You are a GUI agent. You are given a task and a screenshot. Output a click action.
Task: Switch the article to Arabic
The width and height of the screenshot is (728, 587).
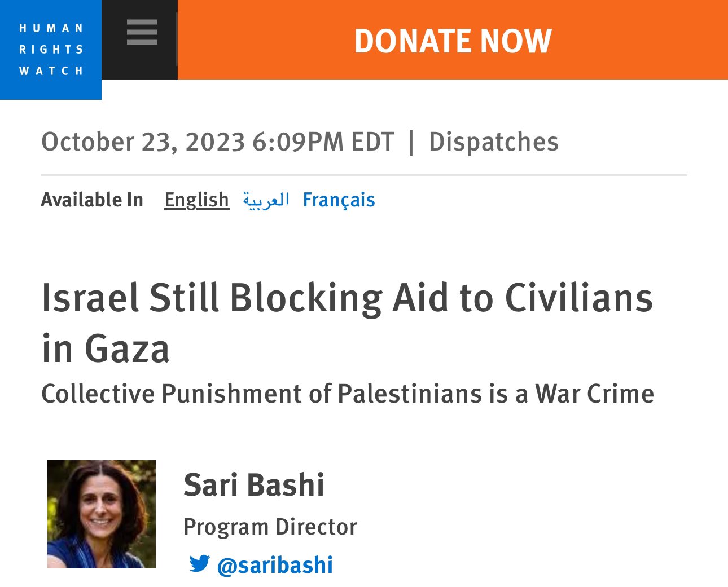pyautogui.click(x=266, y=200)
